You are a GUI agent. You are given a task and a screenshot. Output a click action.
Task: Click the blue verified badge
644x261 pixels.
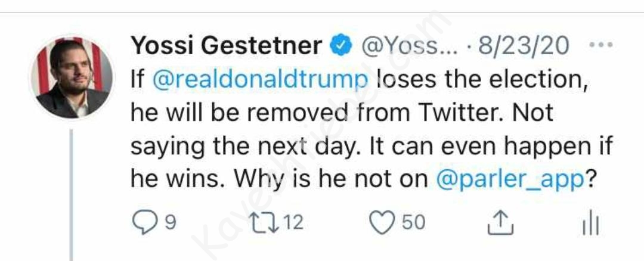pyautogui.click(x=340, y=46)
